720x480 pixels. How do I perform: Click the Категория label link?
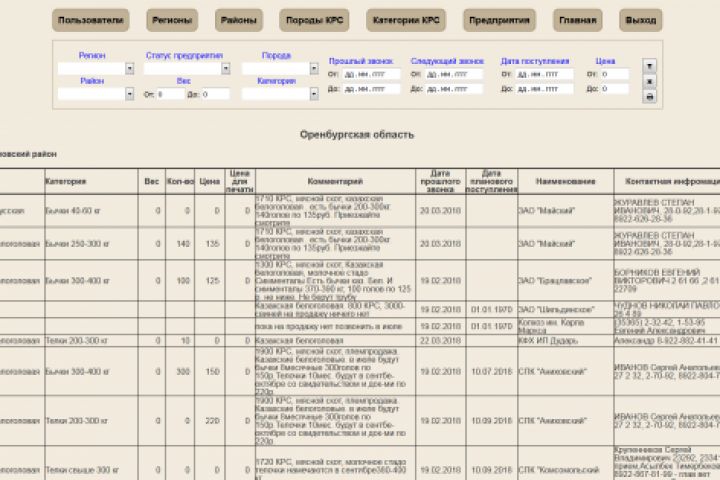276,81
